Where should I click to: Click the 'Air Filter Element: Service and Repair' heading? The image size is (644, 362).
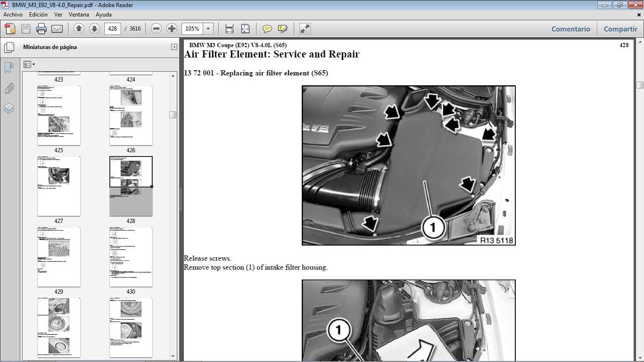point(272,54)
